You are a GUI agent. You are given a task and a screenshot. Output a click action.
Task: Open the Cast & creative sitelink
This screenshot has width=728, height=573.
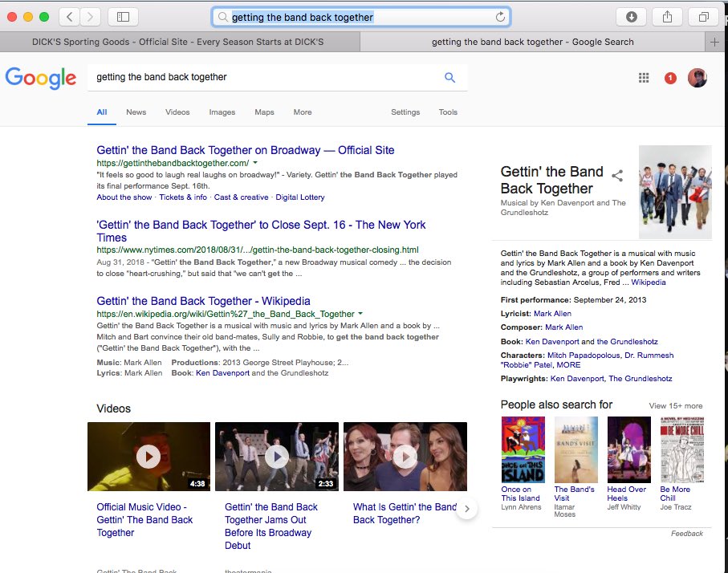[241, 197]
